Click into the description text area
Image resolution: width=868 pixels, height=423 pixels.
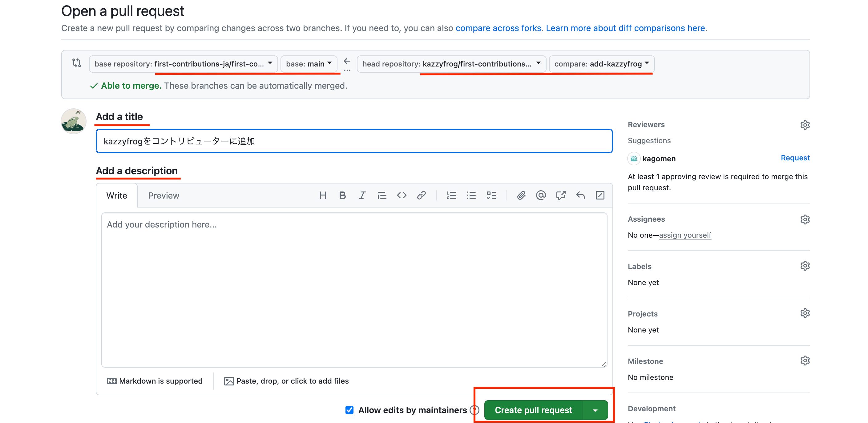(x=354, y=290)
